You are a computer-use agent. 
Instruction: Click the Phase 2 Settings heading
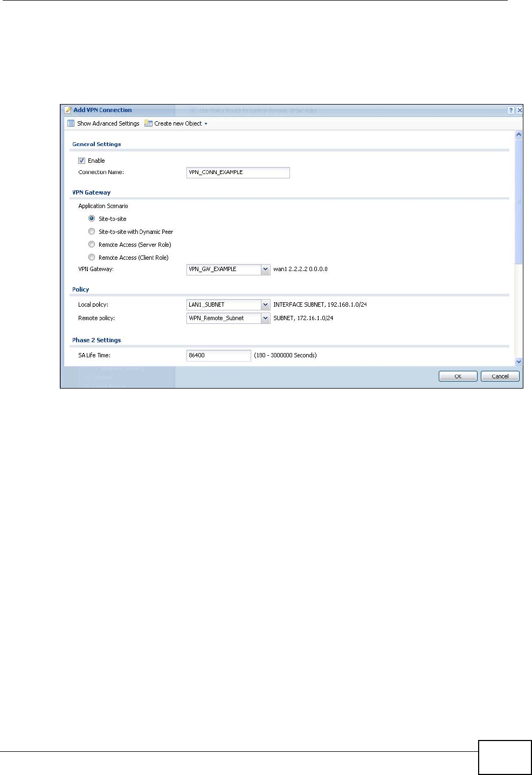coord(96,340)
